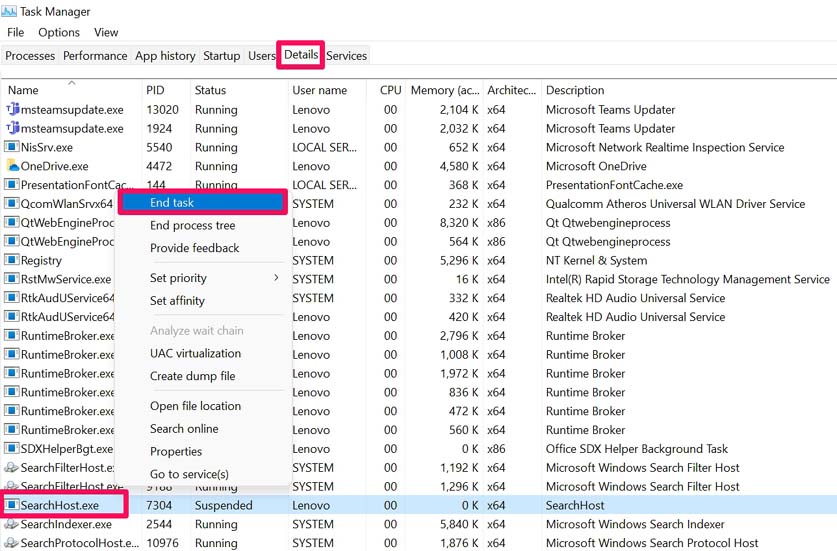Select the OneDrive.exe row name
837x551 pixels.
point(54,166)
